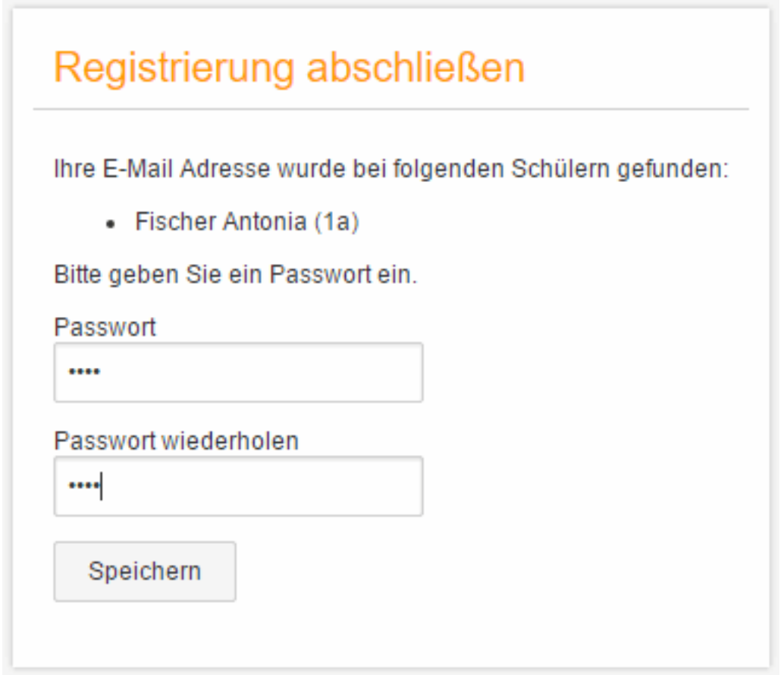Click the word abschließen in the heading
Viewport: 784px width, 675px height.
click(x=415, y=69)
